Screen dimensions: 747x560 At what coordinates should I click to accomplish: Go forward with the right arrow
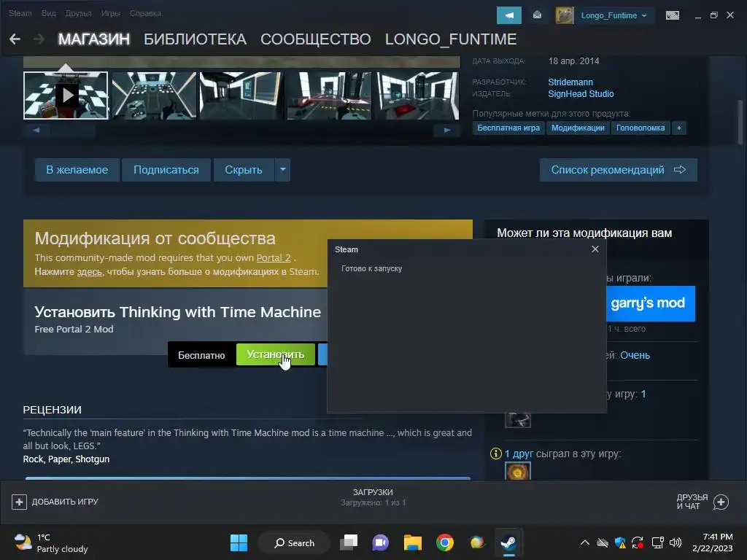click(x=39, y=39)
